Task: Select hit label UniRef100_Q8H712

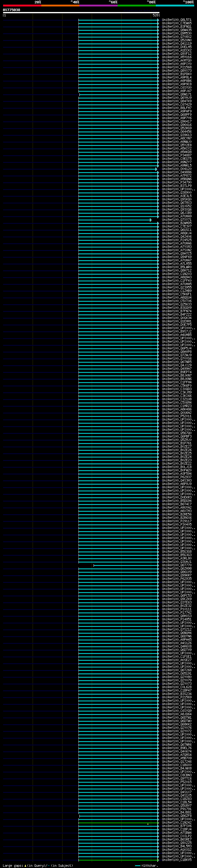Action: click(176, 271)
